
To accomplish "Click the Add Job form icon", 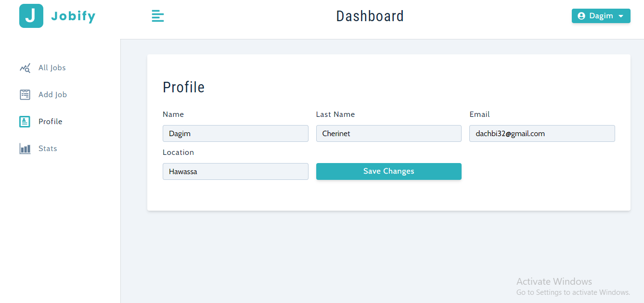I will click(25, 94).
